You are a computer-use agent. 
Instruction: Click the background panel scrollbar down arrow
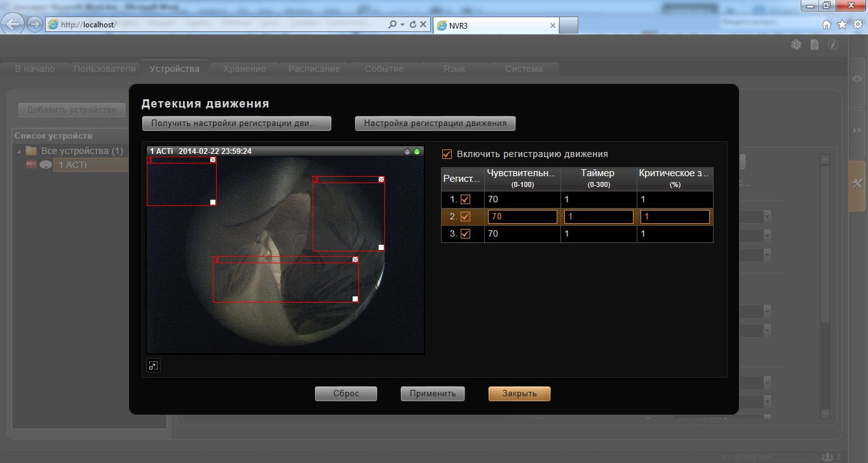[x=825, y=414]
